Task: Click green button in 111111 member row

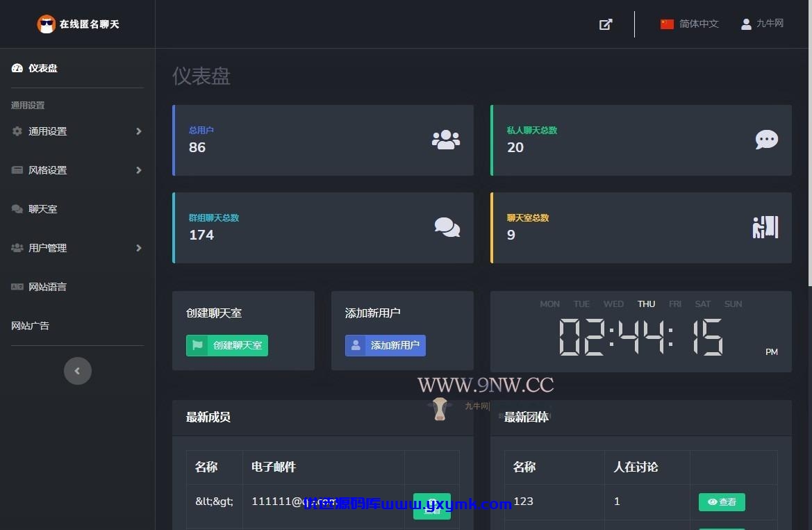Action: (x=432, y=506)
